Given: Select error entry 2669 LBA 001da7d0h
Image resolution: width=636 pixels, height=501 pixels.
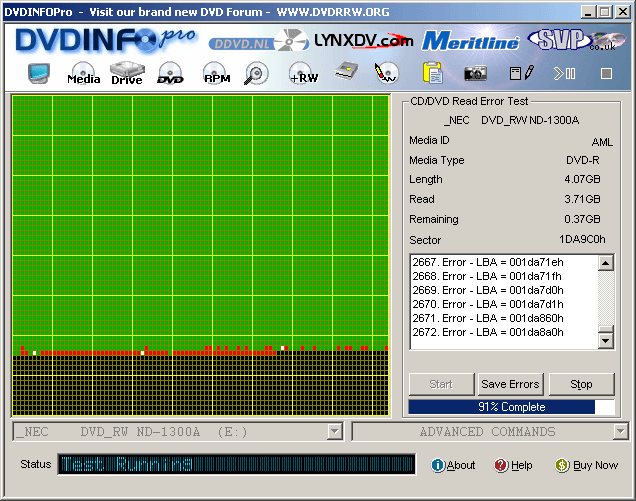Looking at the screenshot, I should pos(488,290).
